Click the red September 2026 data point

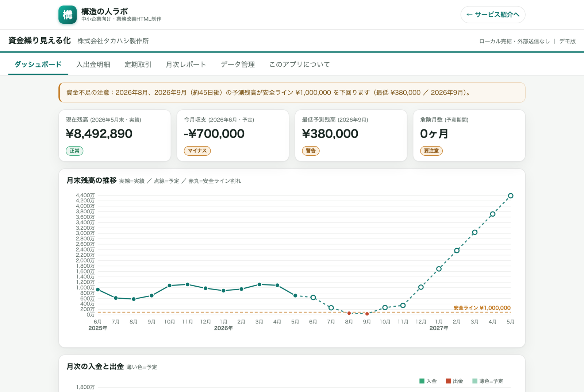[367, 314]
